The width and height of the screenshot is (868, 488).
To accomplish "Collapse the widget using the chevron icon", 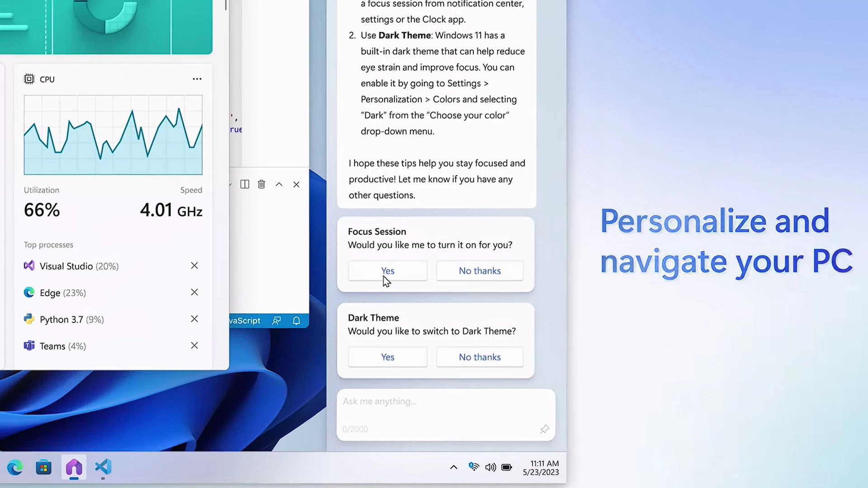I will pyautogui.click(x=278, y=184).
